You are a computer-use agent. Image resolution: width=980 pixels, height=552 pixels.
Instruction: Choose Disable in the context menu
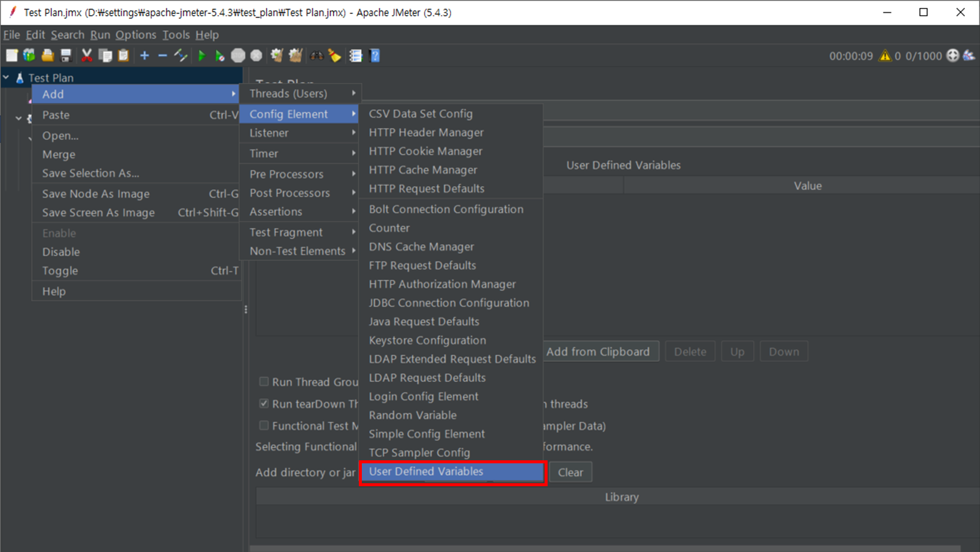click(x=137, y=252)
